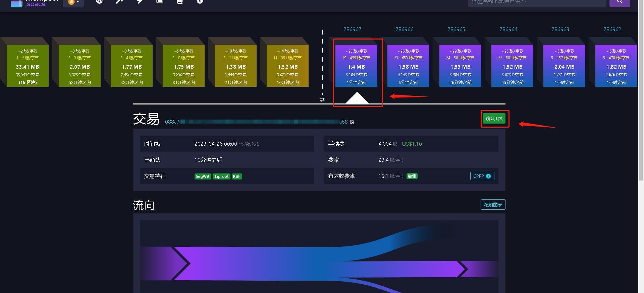The image size is (644, 293).
Task: Toggle block order with the swap arrows icon
Action: tap(322, 100)
